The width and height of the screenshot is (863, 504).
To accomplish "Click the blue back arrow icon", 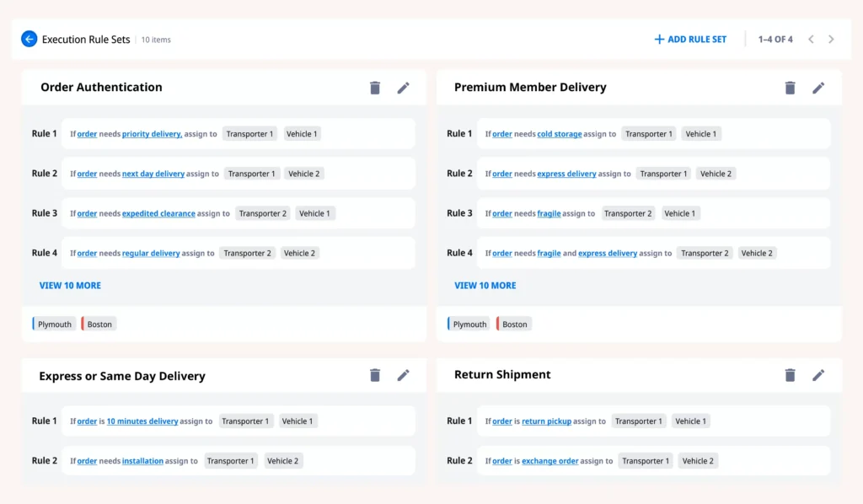I will 29,39.
